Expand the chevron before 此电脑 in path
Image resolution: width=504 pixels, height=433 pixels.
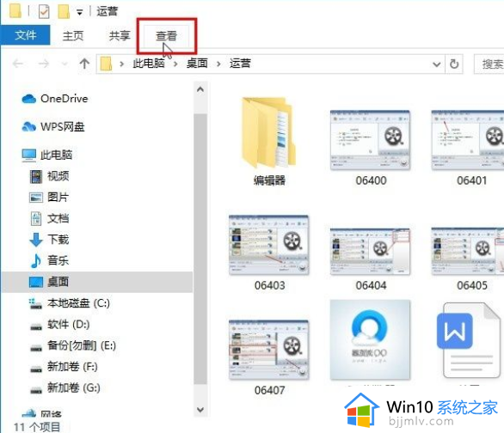tap(121, 64)
